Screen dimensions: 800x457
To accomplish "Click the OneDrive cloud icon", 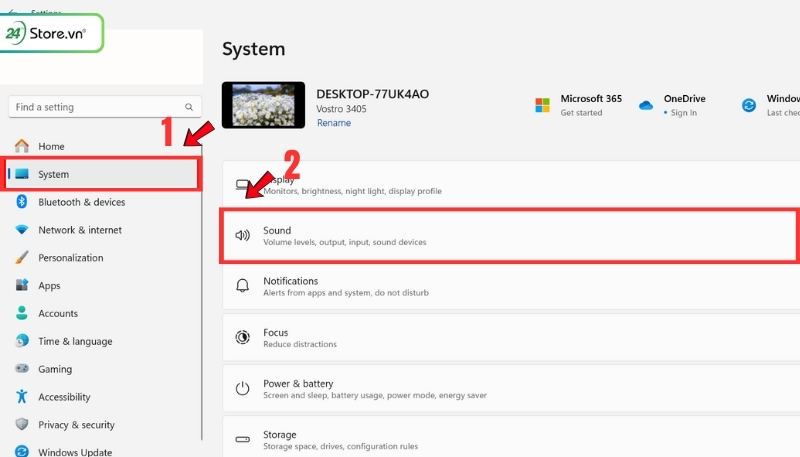I will [646, 106].
